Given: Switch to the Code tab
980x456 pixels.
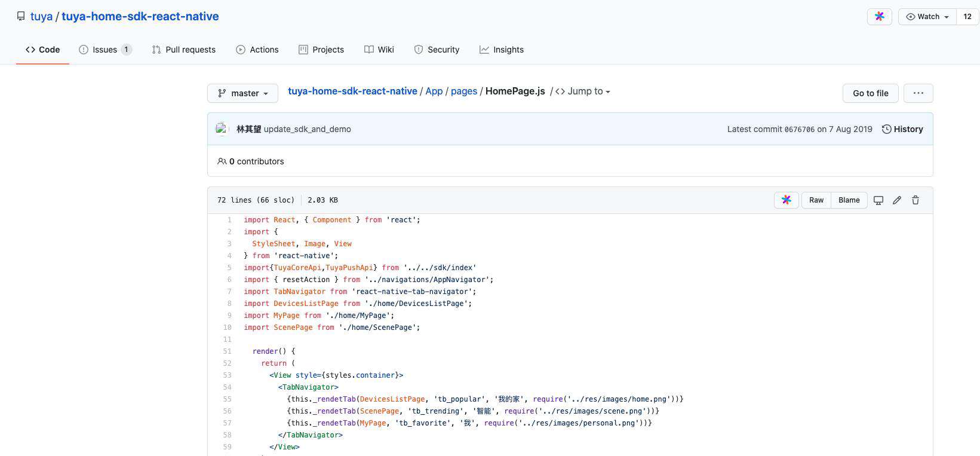Looking at the screenshot, I should [x=42, y=50].
